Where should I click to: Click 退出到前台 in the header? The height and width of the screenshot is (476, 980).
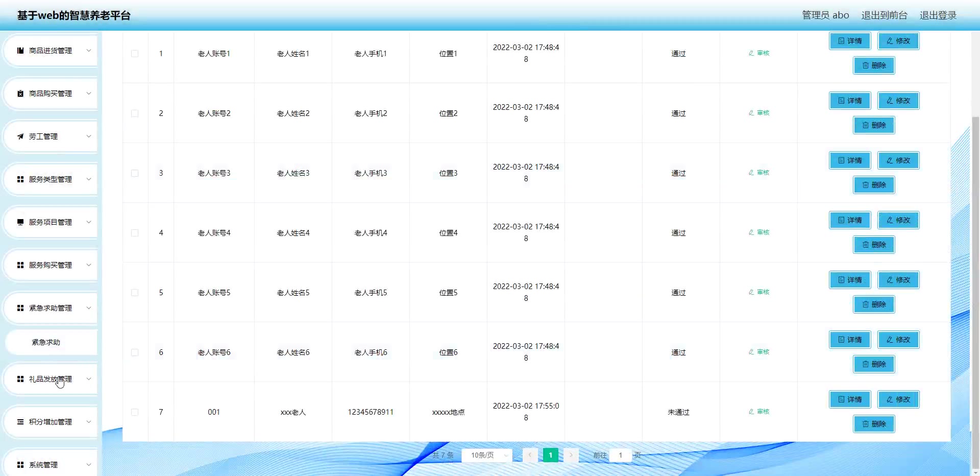click(x=884, y=15)
